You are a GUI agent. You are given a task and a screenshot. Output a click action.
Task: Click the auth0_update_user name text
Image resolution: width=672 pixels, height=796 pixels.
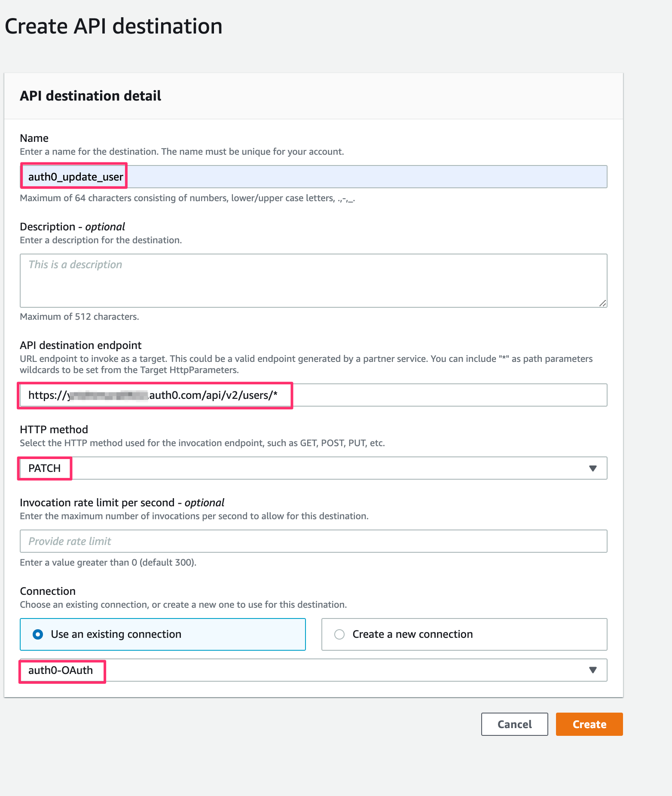(76, 176)
